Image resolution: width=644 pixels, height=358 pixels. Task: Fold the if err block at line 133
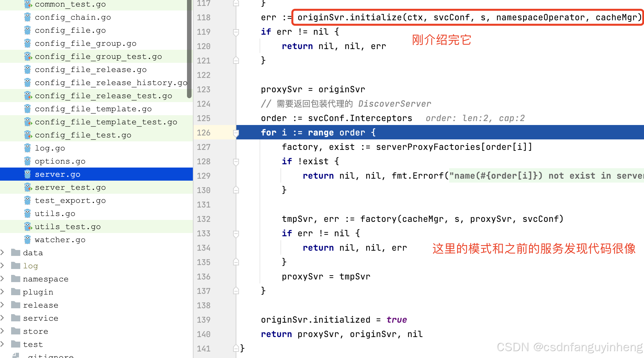(236, 234)
